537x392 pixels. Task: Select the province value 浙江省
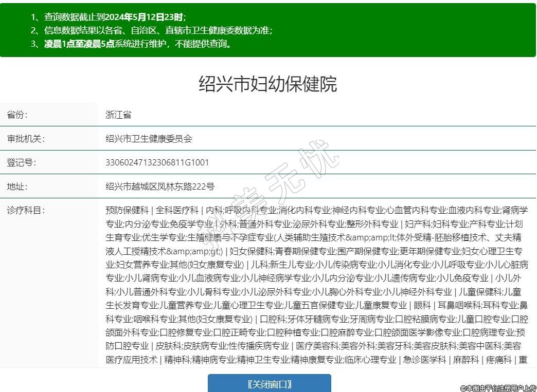pos(118,115)
